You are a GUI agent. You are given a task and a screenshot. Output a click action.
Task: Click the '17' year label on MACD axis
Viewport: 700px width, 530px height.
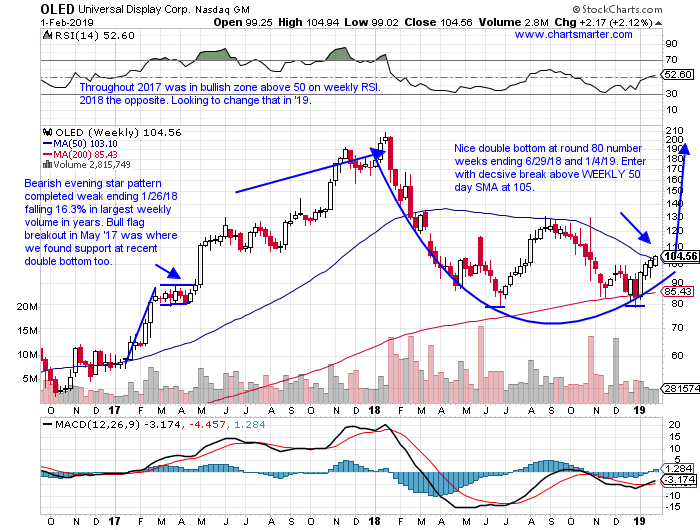[114, 521]
